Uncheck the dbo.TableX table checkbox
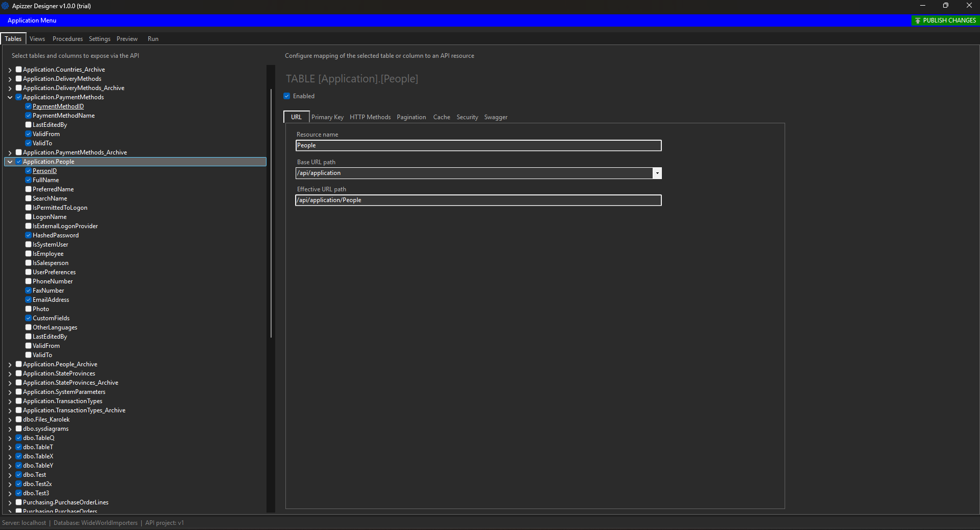 coord(18,456)
